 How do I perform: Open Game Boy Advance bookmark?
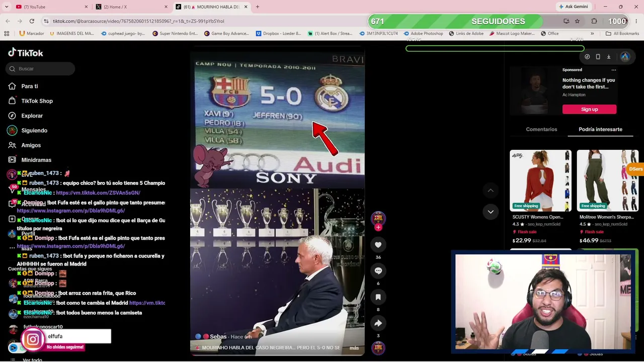click(x=226, y=34)
